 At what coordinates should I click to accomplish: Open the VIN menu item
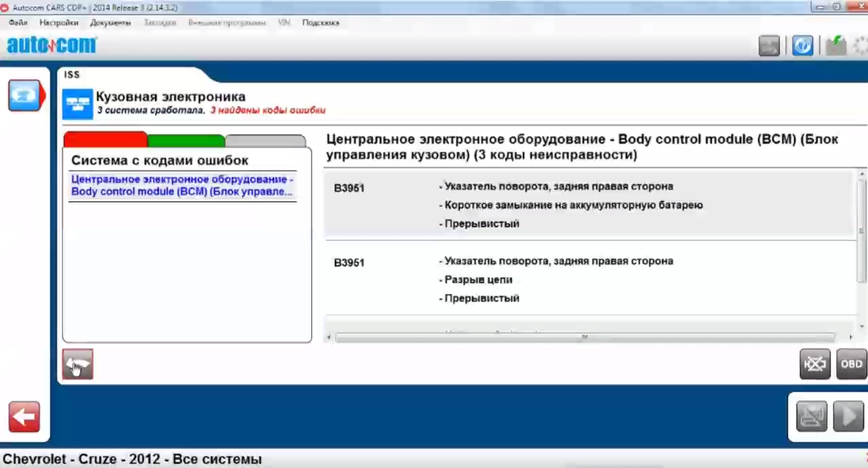[x=284, y=22]
